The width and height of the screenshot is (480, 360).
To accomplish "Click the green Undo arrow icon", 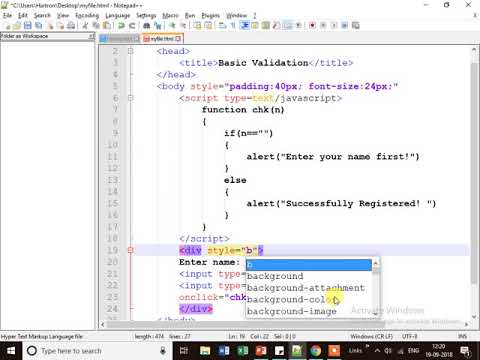I will tap(121, 25).
